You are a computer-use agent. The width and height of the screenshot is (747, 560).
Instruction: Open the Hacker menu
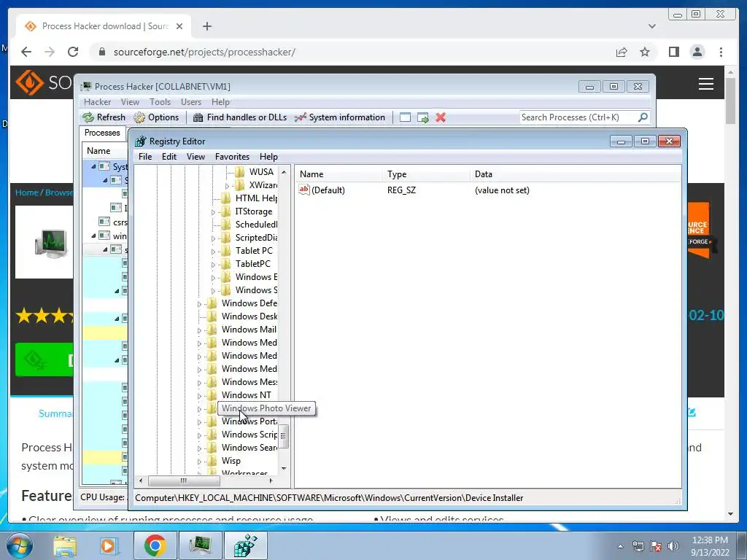click(x=97, y=102)
